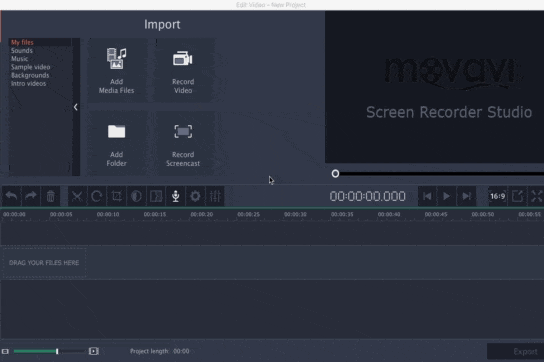Image resolution: width=544 pixels, height=362 pixels.
Task: Click the Play button
Action: (x=447, y=196)
